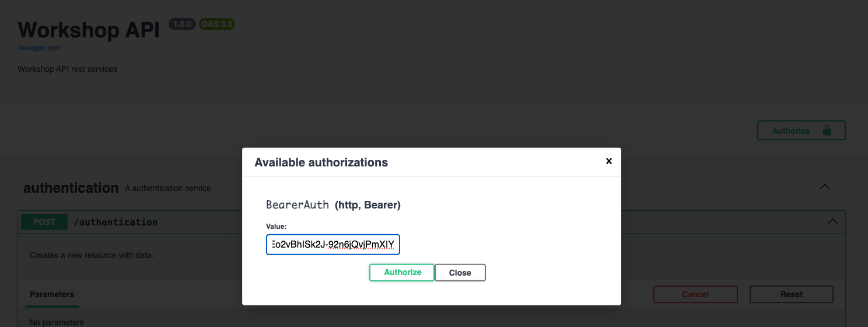
Task: Click the authentication section heading
Action: click(71, 188)
